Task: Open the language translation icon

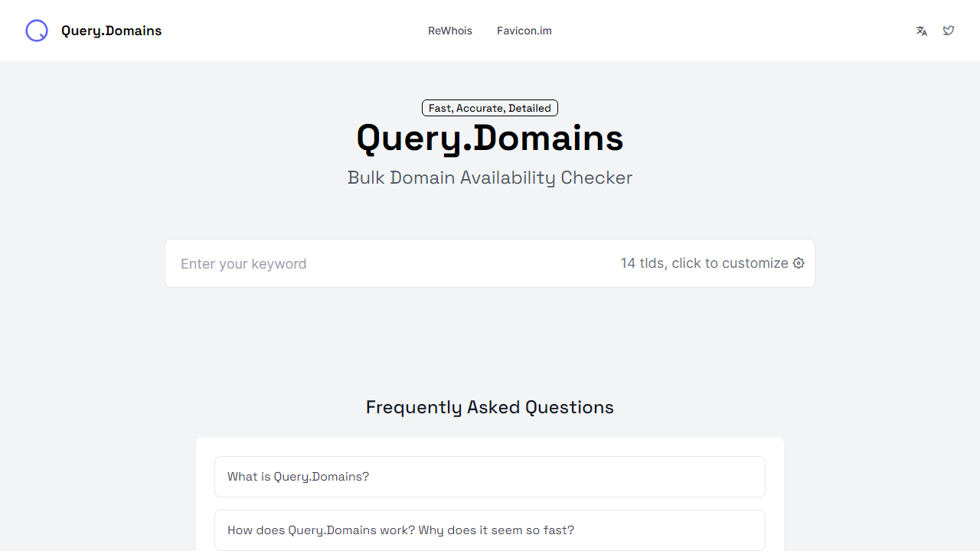Action: tap(922, 31)
